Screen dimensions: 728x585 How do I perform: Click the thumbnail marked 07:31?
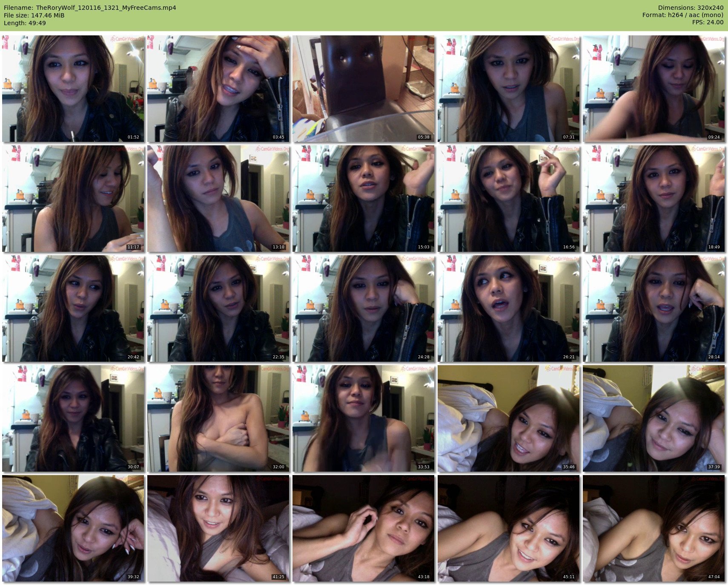coord(509,89)
